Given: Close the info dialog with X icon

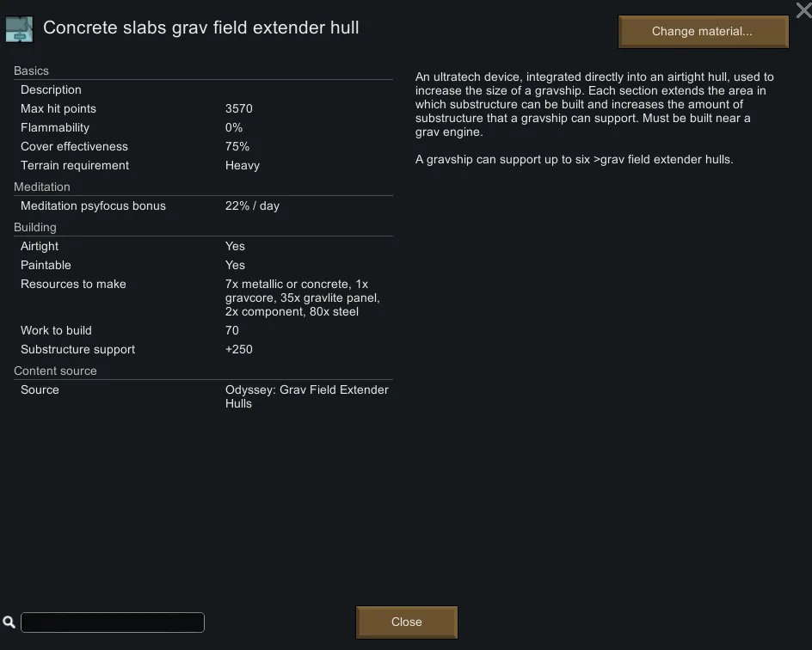Looking at the screenshot, I should (x=803, y=10).
